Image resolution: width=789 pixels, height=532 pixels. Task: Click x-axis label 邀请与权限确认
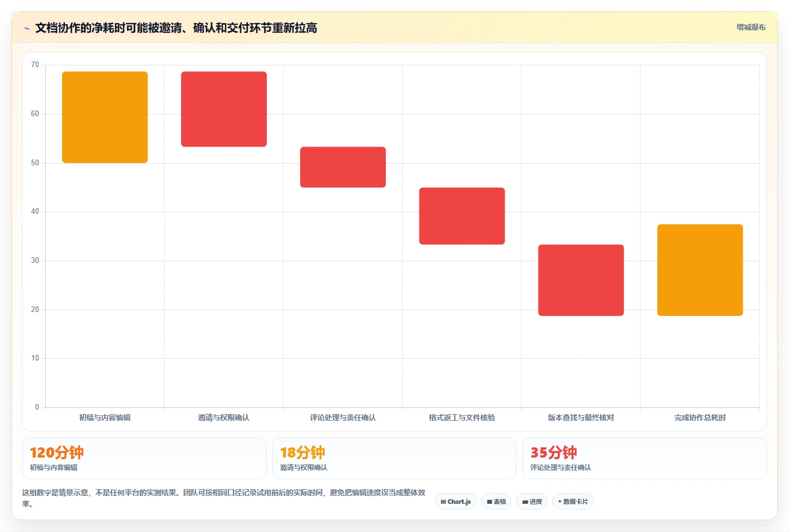(224, 417)
